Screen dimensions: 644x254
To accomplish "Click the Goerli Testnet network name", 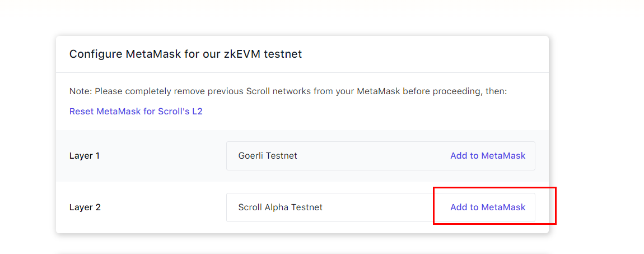I will (268, 156).
